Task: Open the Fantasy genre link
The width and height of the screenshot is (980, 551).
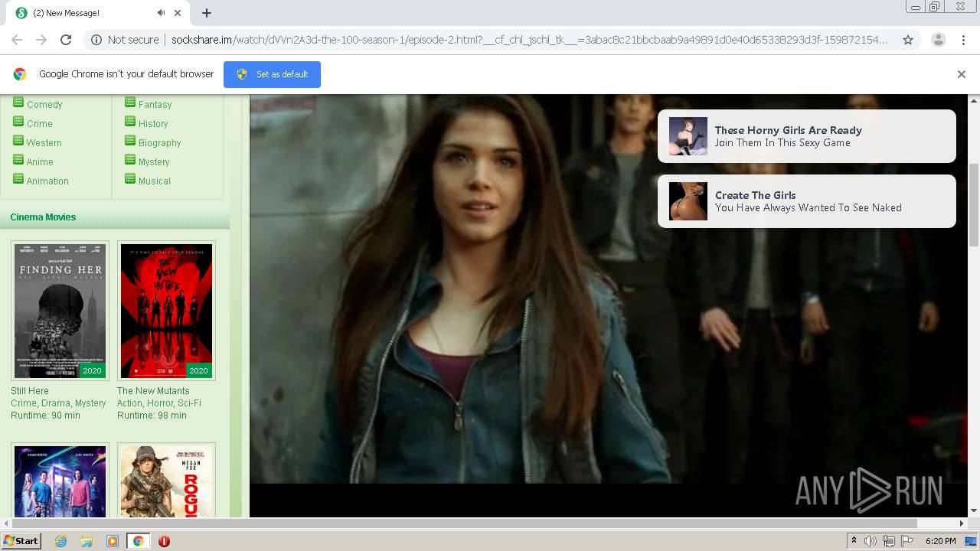Action: pos(155,105)
